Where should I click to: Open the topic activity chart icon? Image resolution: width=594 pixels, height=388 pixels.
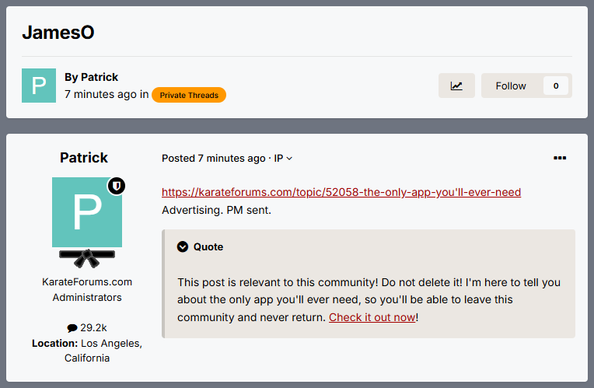(x=456, y=86)
